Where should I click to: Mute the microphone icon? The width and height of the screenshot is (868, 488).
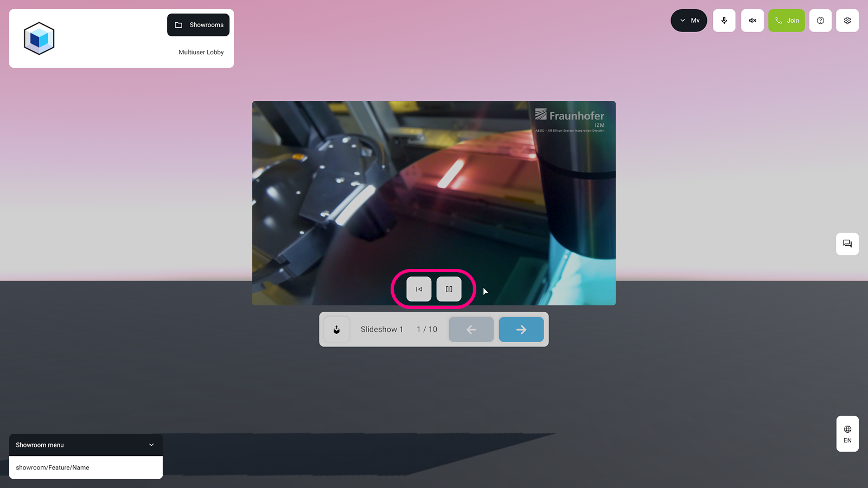point(724,20)
